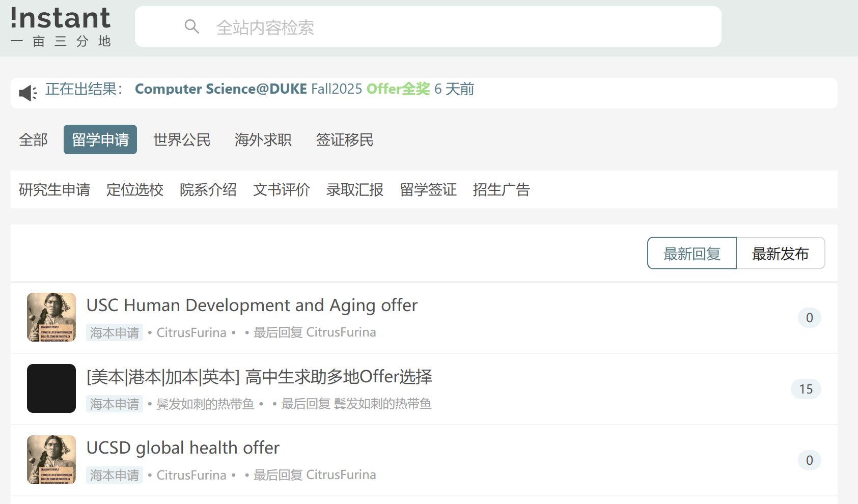Screen dimensions: 858x504
Task: Choose the 招生广告 subcategory
Action: click(502, 189)
